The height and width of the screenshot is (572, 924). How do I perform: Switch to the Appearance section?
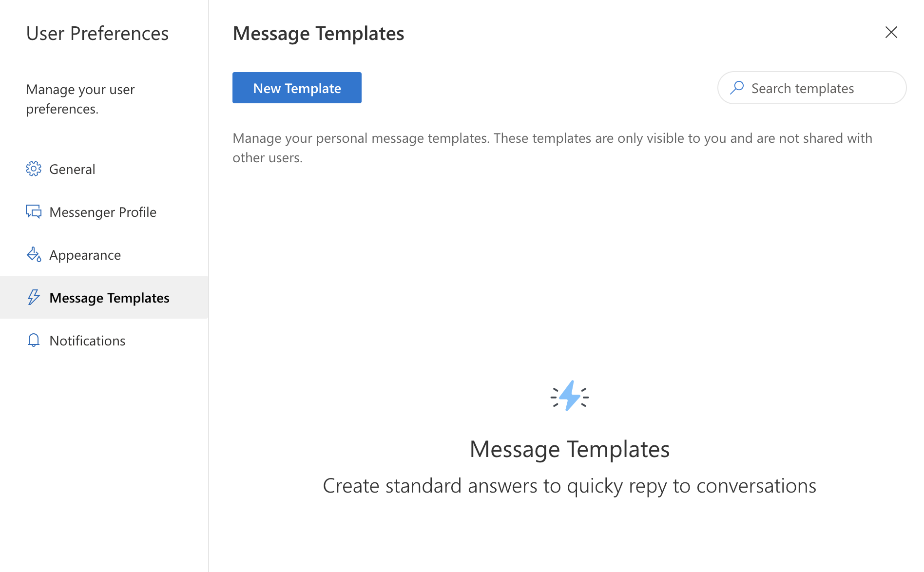[85, 254]
